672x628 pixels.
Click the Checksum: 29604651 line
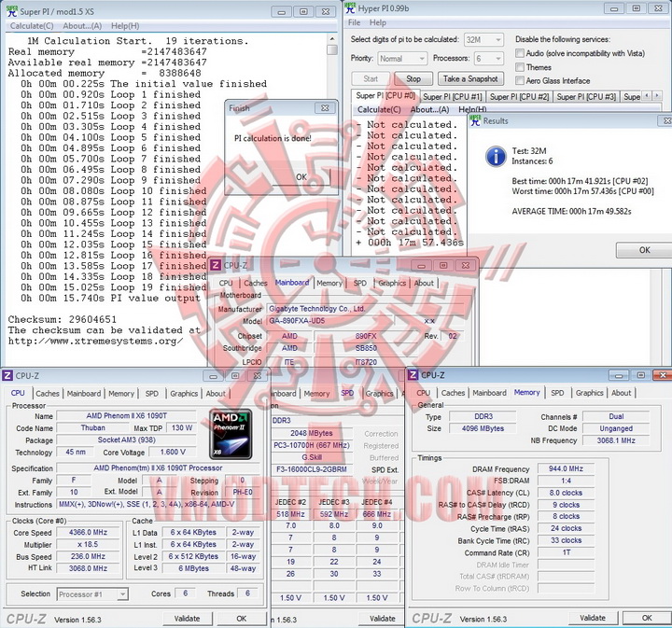pos(63,319)
